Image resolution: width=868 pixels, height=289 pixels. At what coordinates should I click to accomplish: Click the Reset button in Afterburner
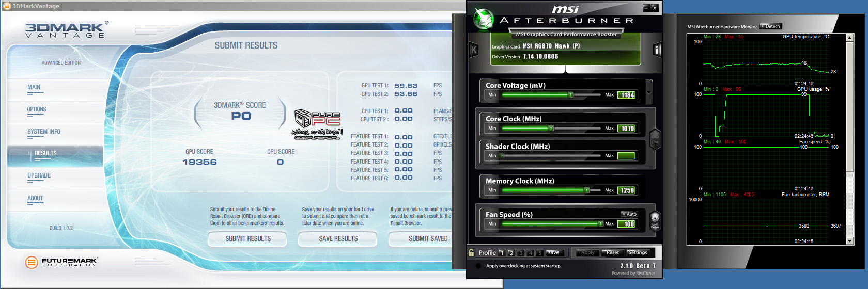click(x=613, y=252)
